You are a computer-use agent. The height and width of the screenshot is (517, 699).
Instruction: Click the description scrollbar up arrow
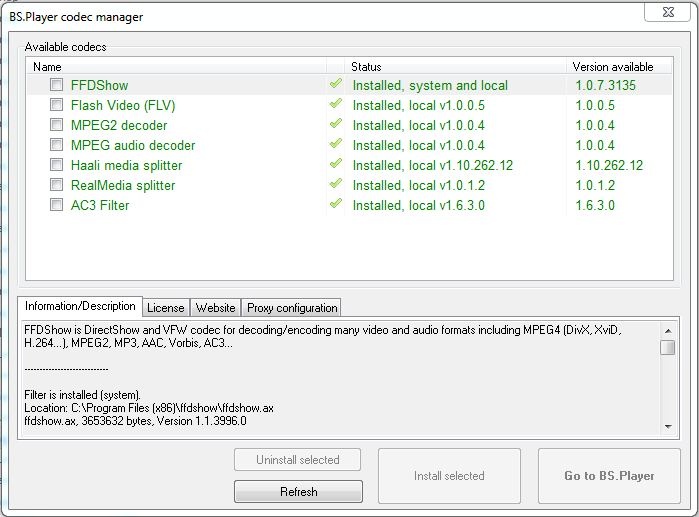coord(668,331)
